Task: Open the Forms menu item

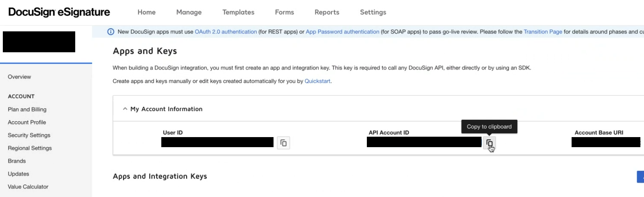Action: 284,12
